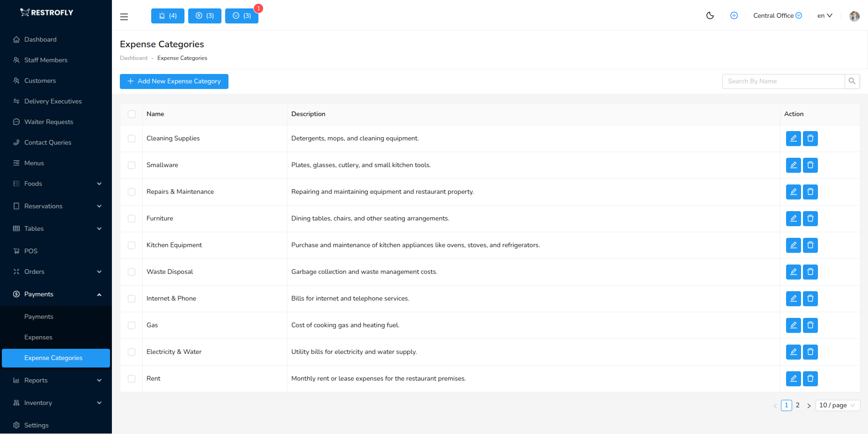Screen dimensions: 868x434
Task: Open the waiter requests icon with red badge
Action: coord(242,15)
